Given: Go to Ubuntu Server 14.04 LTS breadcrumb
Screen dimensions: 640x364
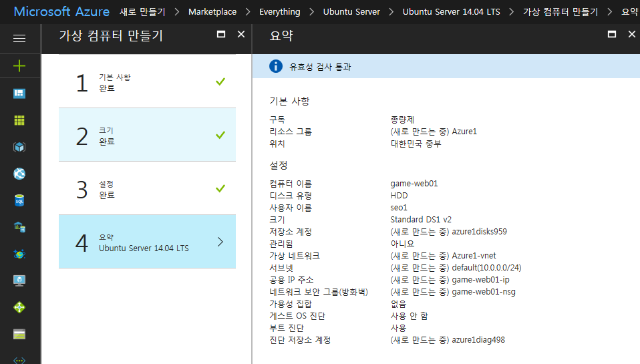Looking at the screenshot, I should 451,12.
